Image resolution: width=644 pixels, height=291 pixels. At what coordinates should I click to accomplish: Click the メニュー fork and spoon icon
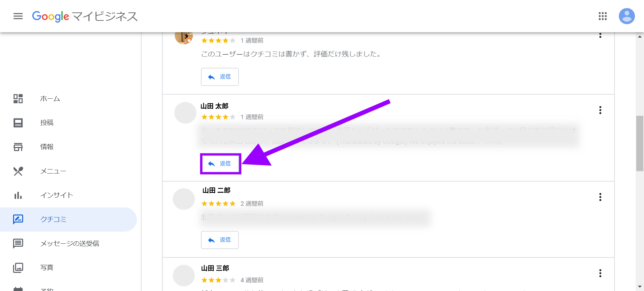click(18, 171)
